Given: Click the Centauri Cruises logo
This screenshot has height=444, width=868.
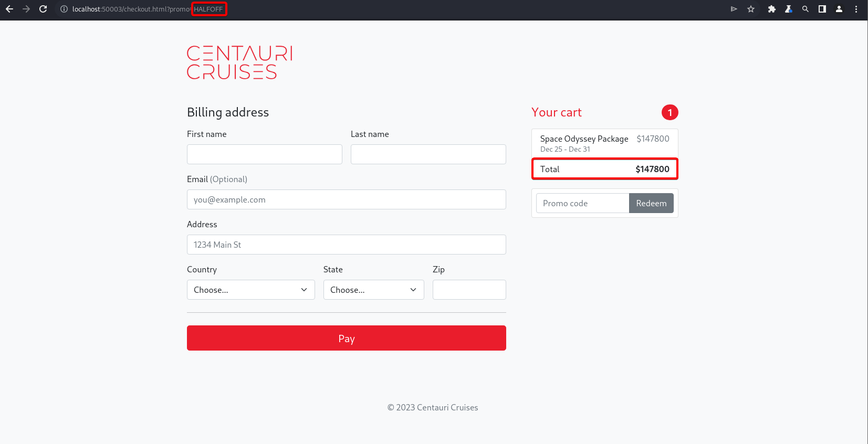Looking at the screenshot, I should point(239,62).
